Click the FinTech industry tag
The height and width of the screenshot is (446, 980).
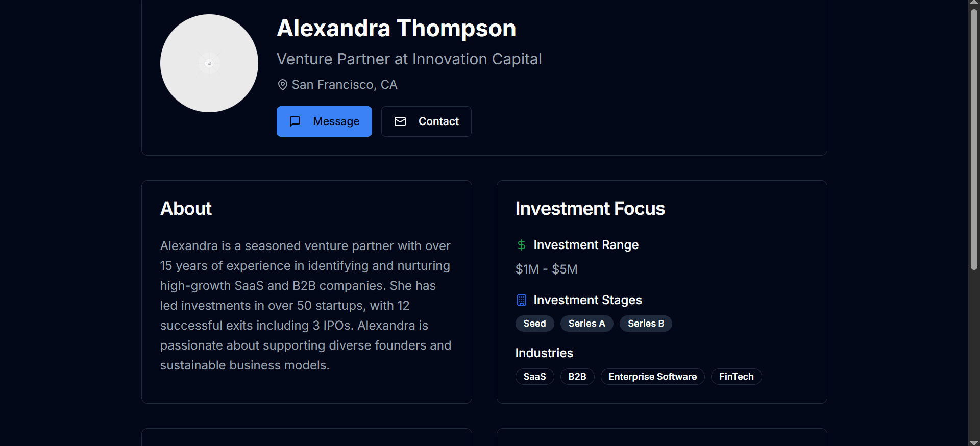click(x=736, y=377)
